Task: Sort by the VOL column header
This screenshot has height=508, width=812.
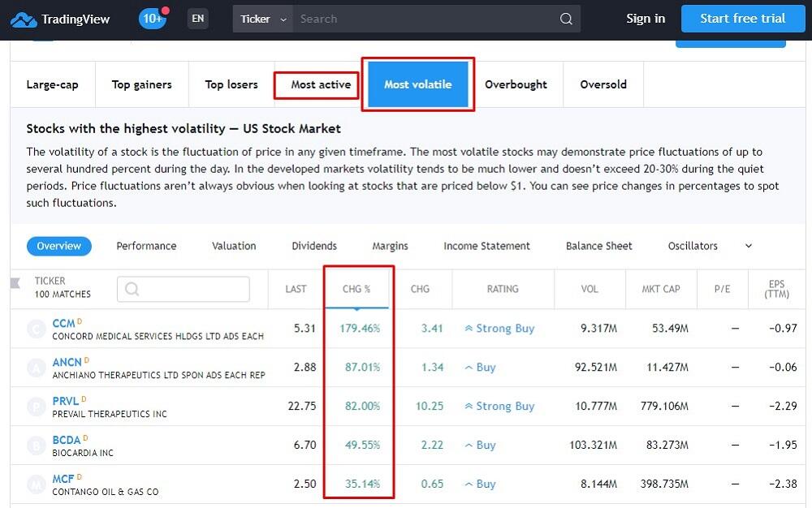Action: 590,289
